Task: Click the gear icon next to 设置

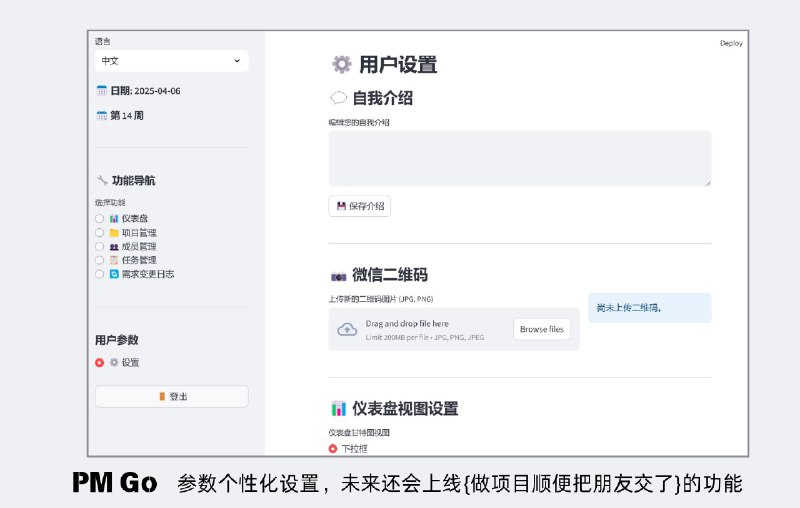Action: (114, 363)
